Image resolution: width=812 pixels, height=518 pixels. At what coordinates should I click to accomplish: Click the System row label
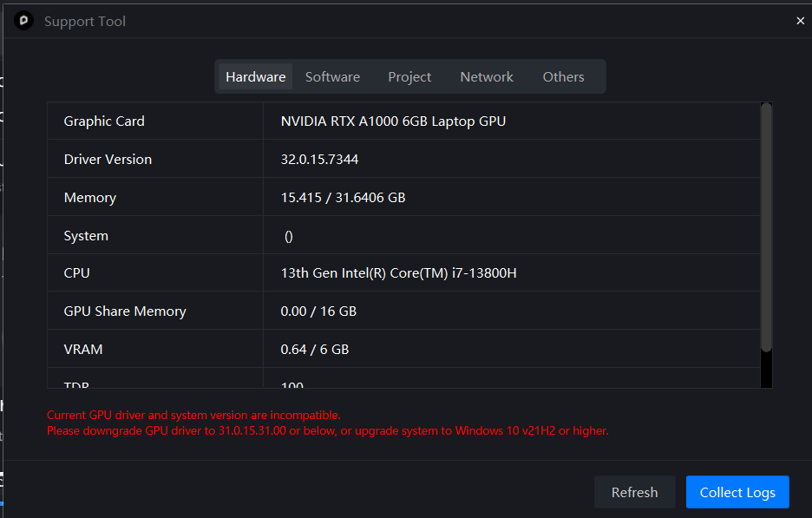point(86,236)
